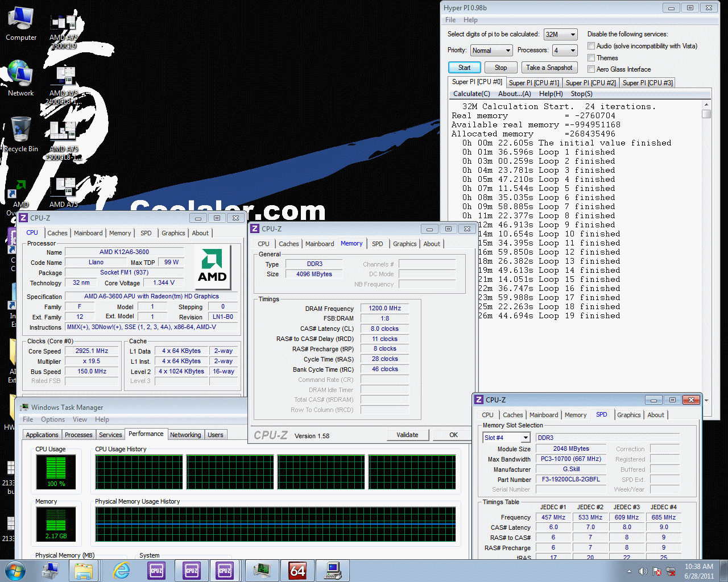Image resolution: width=728 pixels, height=582 pixels.
Task: Open Graphics tab in CPU-Z SPD window
Action: coord(628,415)
